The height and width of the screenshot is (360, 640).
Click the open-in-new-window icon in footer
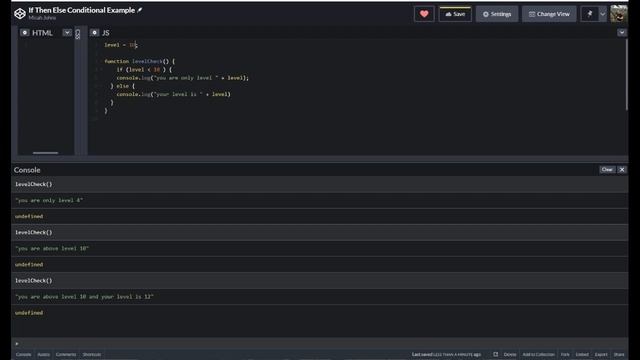click(496, 354)
